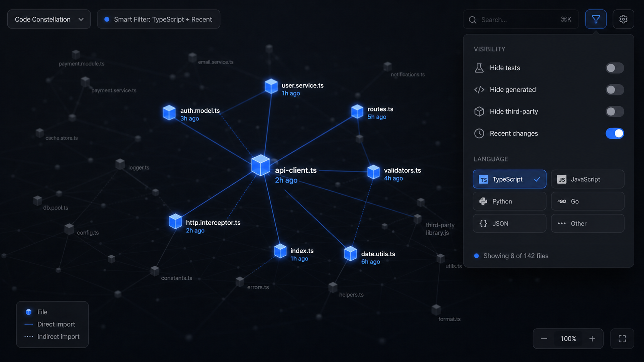Click the dimmed third-party library.js node
The width and height of the screenshot is (644, 362).
tap(418, 219)
